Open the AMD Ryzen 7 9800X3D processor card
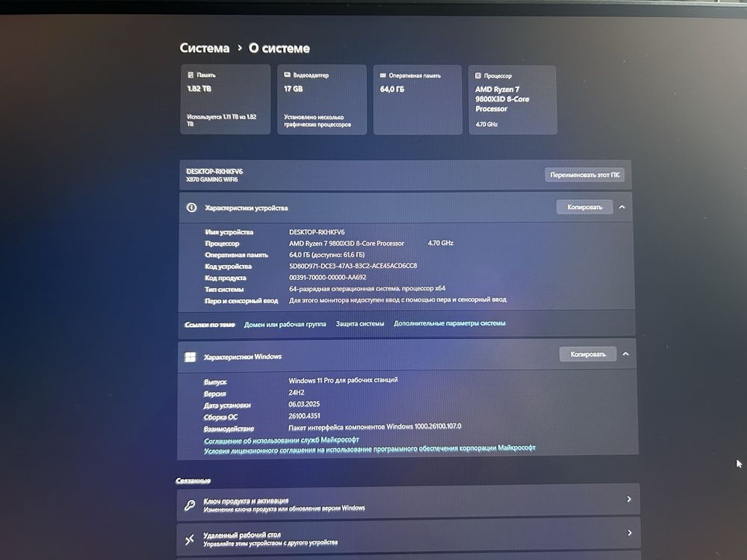 [512, 100]
